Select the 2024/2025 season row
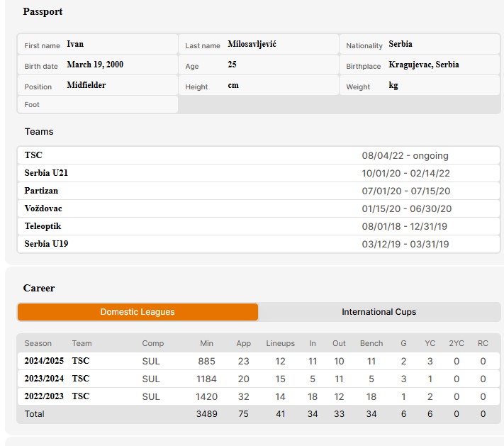504x446 pixels. coord(259,361)
